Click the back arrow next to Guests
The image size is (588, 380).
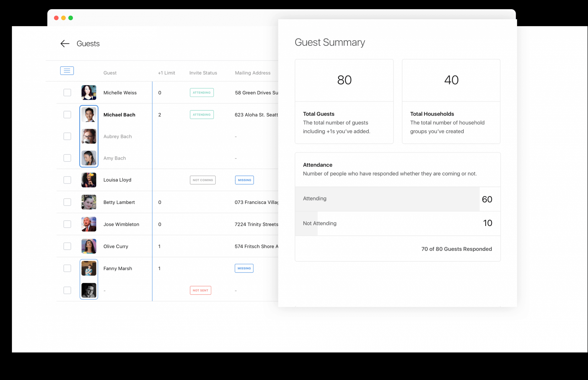coord(65,44)
